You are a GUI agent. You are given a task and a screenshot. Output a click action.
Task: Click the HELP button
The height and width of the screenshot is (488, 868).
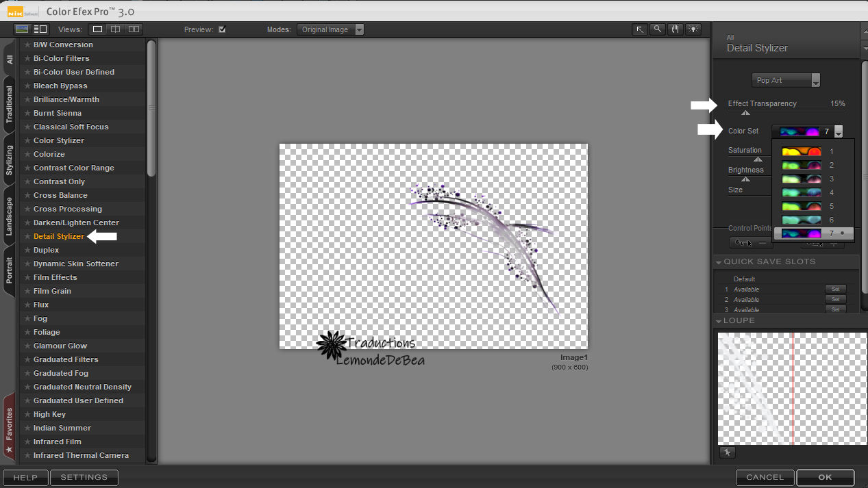pyautogui.click(x=25, y=477)
